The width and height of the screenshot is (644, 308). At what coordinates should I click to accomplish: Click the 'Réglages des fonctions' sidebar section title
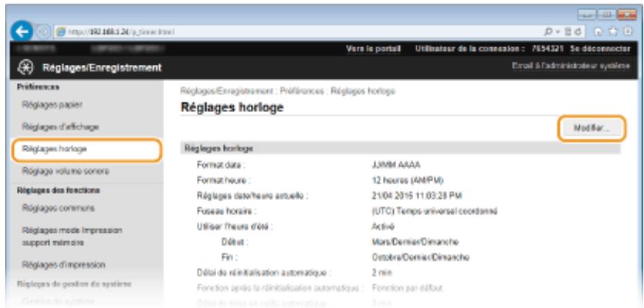click(x=58, y=190)
